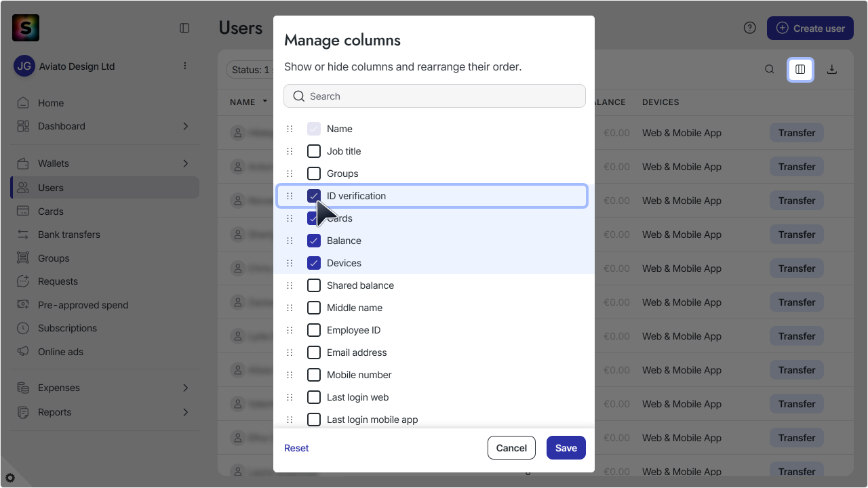
Task: Open the manage columns icon button
Action: click(x=800, y=69)
